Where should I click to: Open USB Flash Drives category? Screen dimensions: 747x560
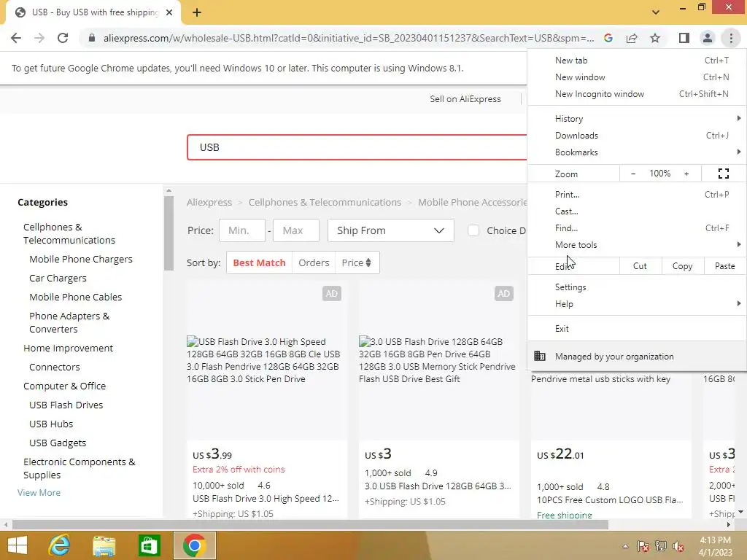tap(66, 405)
